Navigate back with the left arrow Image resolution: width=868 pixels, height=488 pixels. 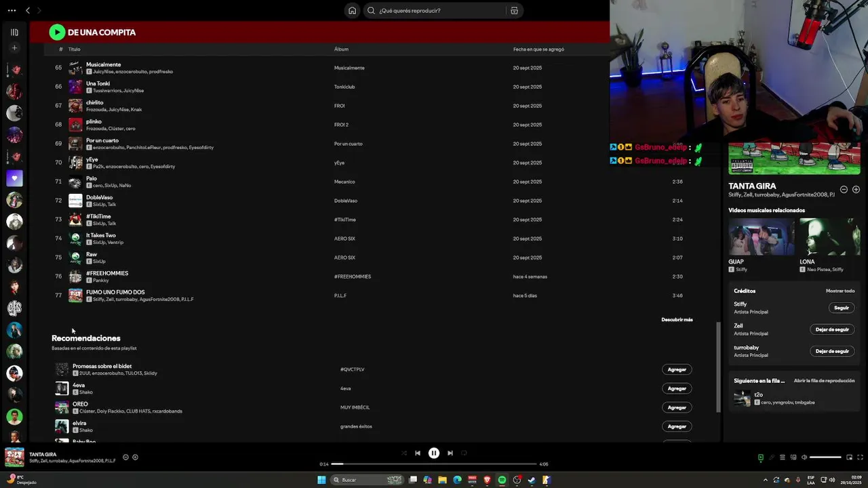28,10
